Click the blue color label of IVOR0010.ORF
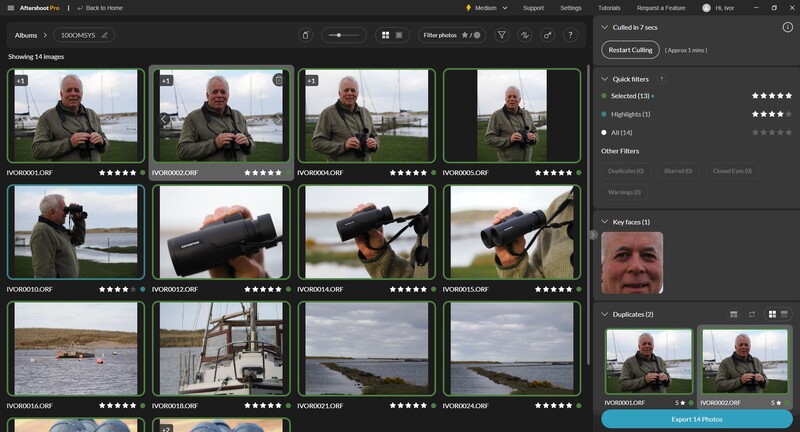The image size is (800, 432). pyautogui.click(x=142, y=289)
